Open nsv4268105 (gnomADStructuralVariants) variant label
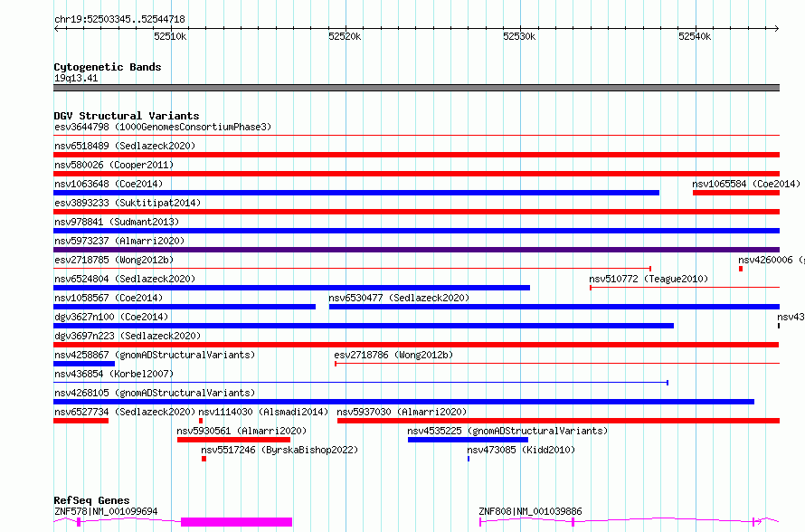The width and height of the screenshot is (805, 532). click(x=155, y=393)
